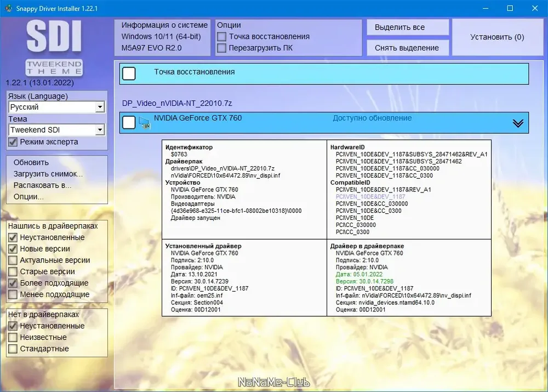Screen dimensions: 548x392
Task: Open Загрузить снимок... menu item
Action: 48,174
